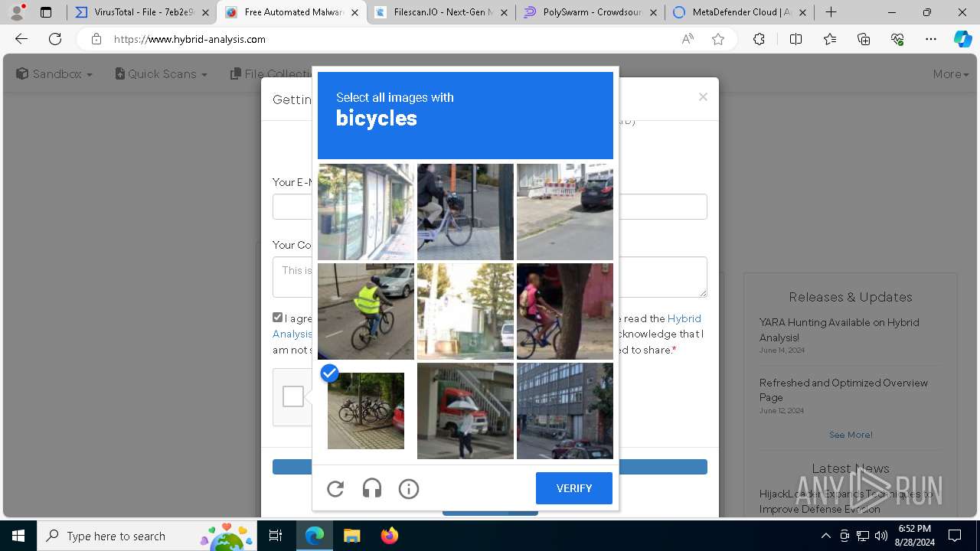Close the Filescan.IO tab

504,12
